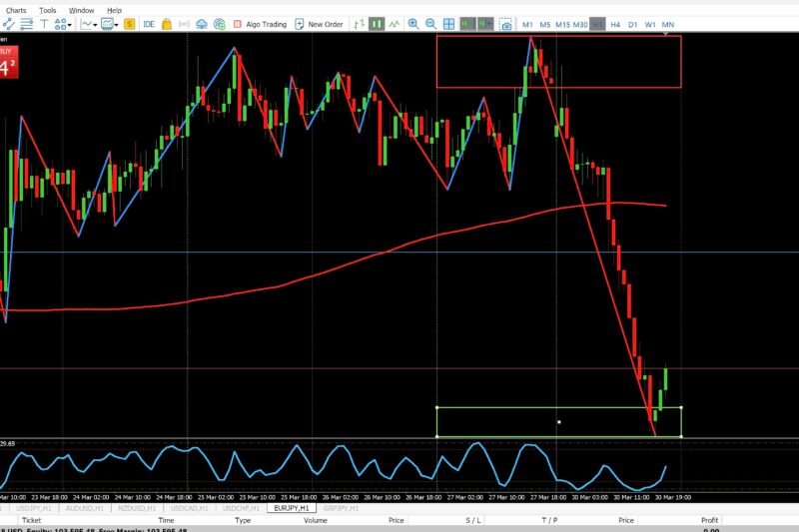Toggle chart shift
The height and width of the screenshot is (532, 799).
[x=485, y=24]
